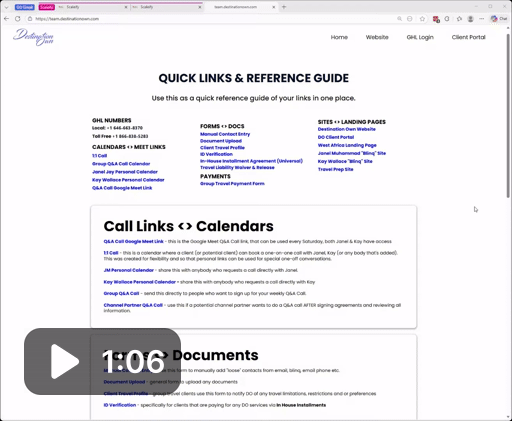The image size is (512, 421).
Task: Open the browser three-dot settings menu
Action: click(482, 19)
